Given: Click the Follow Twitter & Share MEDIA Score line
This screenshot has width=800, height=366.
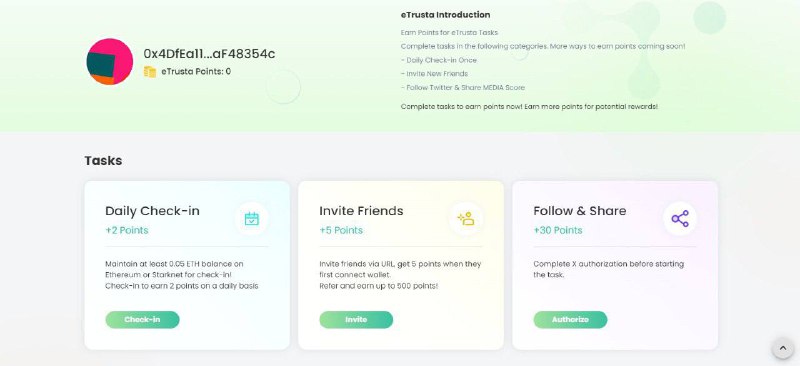Looking at the screenshot, I should pos(463,88).
